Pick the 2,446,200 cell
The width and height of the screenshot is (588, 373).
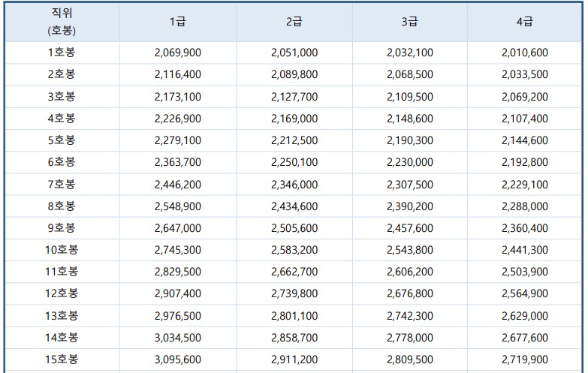coord(178,185)
